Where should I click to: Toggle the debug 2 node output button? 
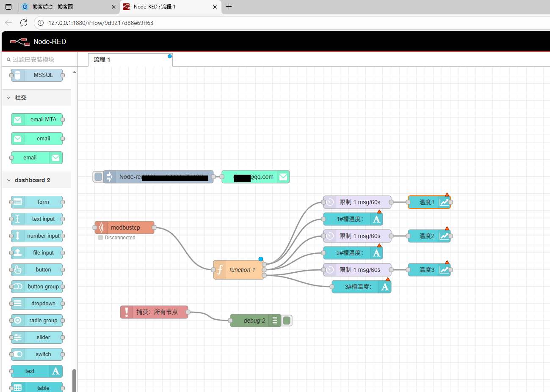[287, 321]
